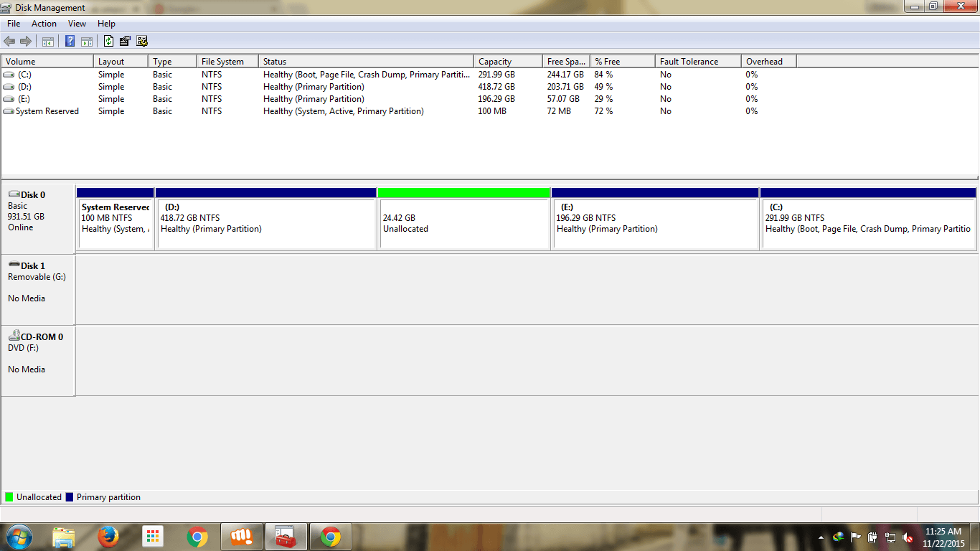Click Show/Hide Action Pane icon

tap(86, 42)
